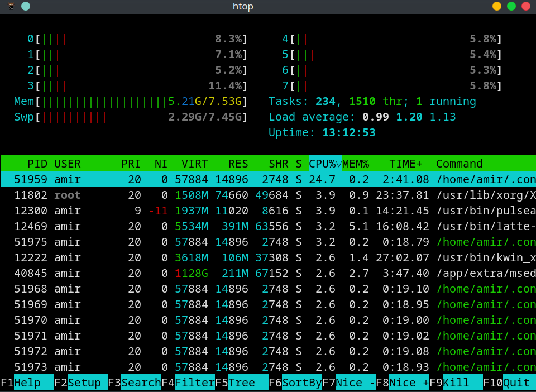The height and width of the screenshot is (392, 536).
Task: Maximize window using green button
Action: pyautogui.click(x=511, y=7)
